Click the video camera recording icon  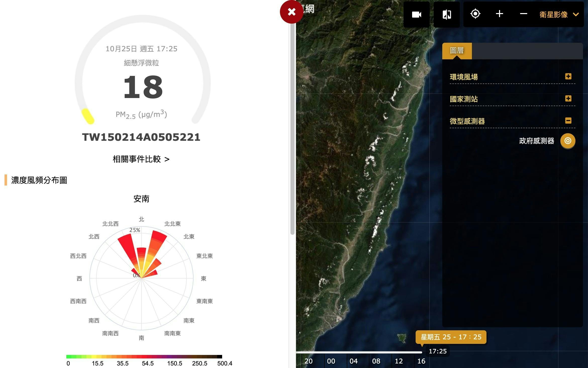click(x=416, y=15)
